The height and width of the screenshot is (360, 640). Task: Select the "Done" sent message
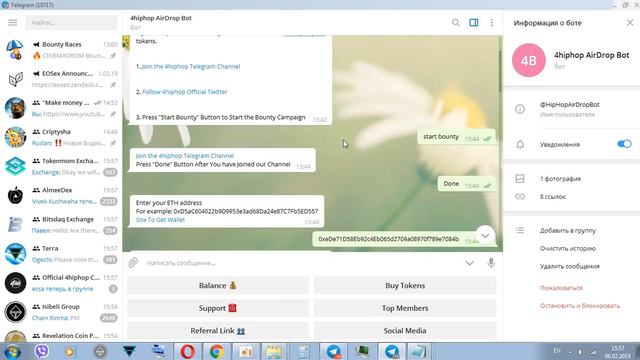click(x=466, y=184)
